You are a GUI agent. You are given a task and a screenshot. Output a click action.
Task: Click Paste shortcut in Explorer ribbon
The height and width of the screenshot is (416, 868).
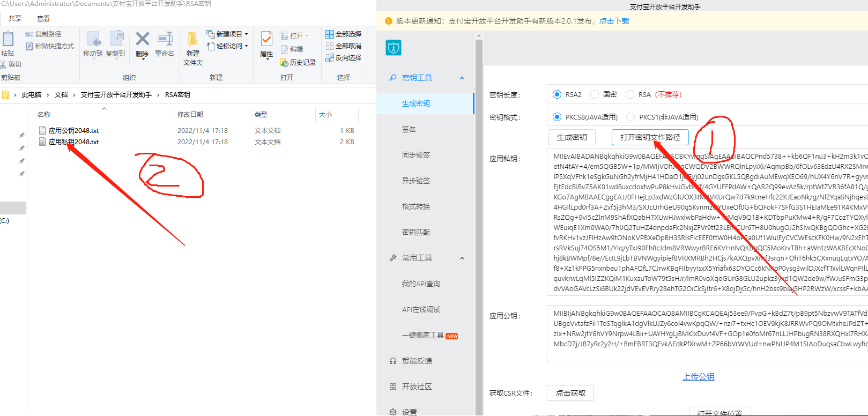click(50, 46)
